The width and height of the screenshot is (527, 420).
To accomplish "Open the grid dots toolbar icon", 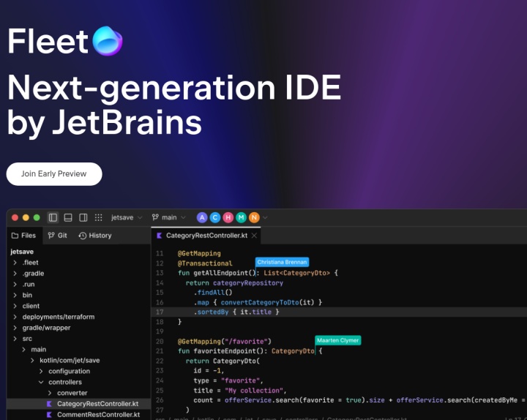I will point(98,218).
